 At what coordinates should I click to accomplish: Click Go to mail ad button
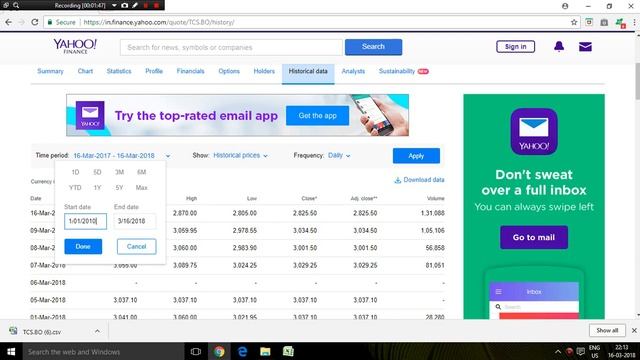[534, 237]
